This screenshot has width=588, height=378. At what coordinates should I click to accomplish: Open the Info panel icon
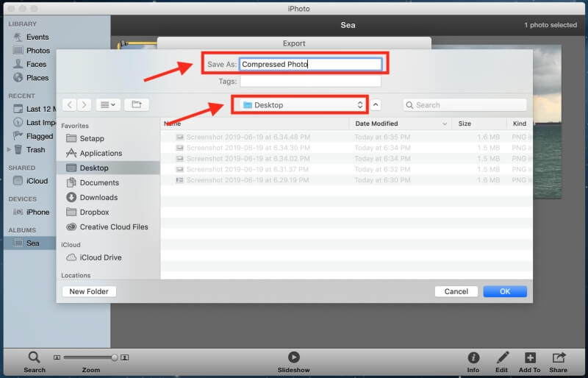(x=473, y=357)
